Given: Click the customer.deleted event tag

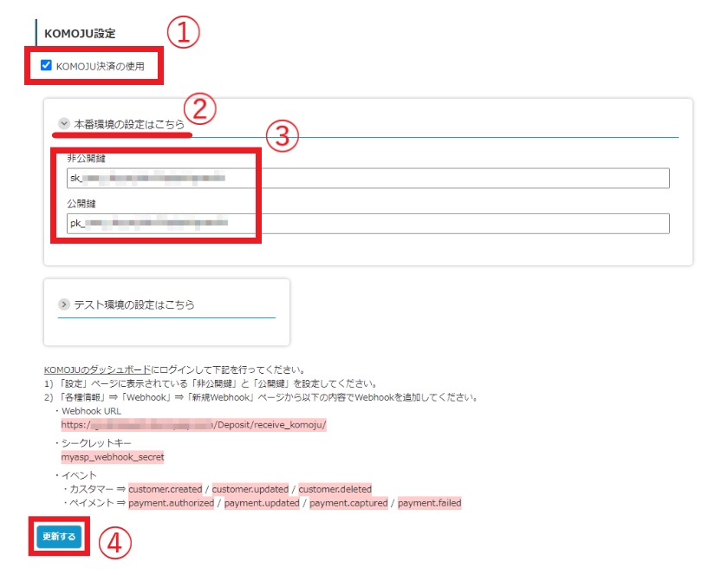Looking at the screenshot, I should click(x=335, y=489).
